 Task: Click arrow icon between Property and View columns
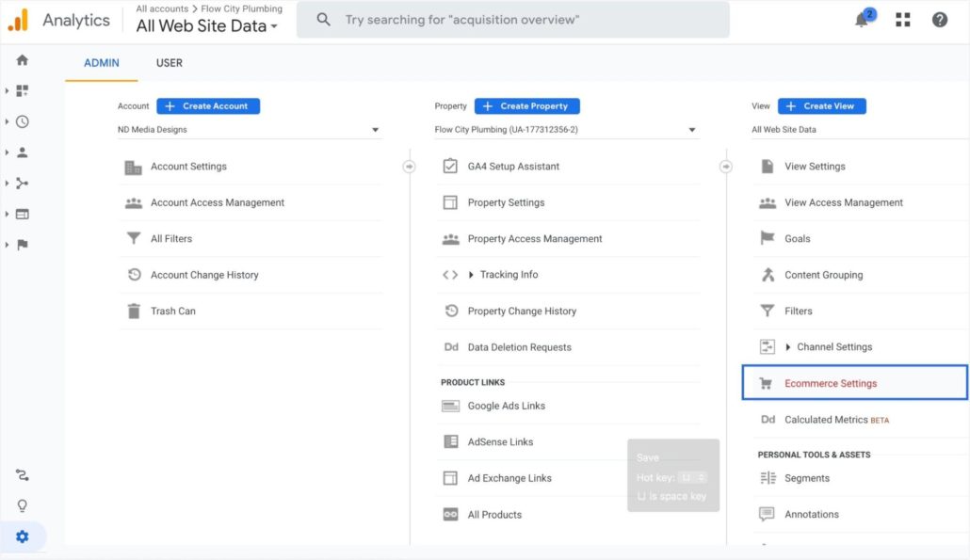tap(726, 167)
